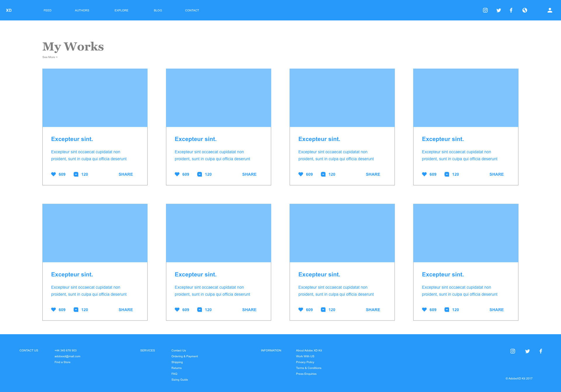This screenshot has height=392, width=561.
Task: Click the first-row fourth card image thumbnail
Action: (466, 98)
